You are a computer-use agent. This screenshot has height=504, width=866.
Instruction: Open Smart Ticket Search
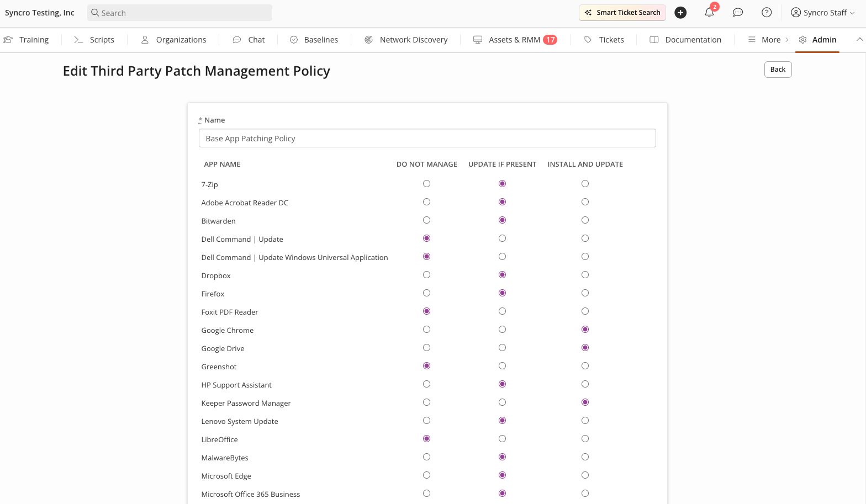[622, 13]
